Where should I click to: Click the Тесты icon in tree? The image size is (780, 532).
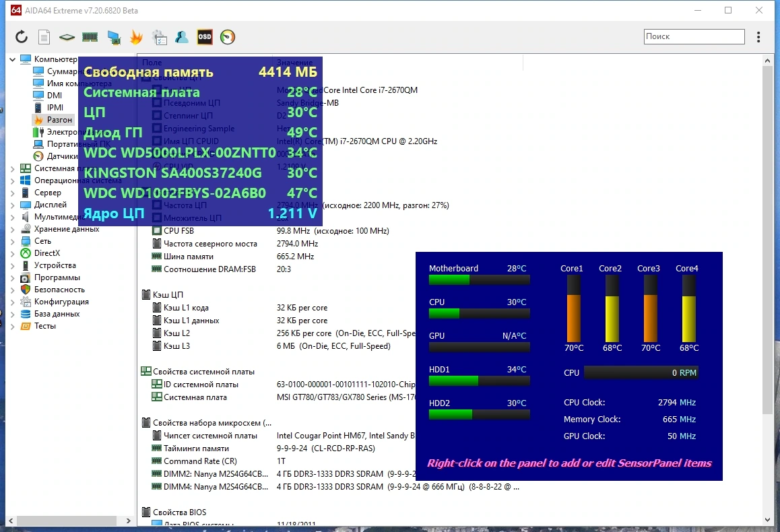pos(26,326)
